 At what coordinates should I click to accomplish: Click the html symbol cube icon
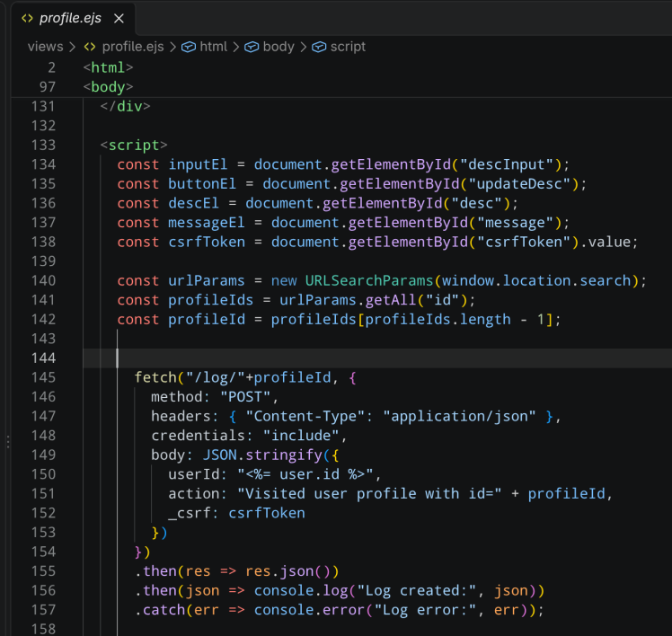click(x=189, y=47)
